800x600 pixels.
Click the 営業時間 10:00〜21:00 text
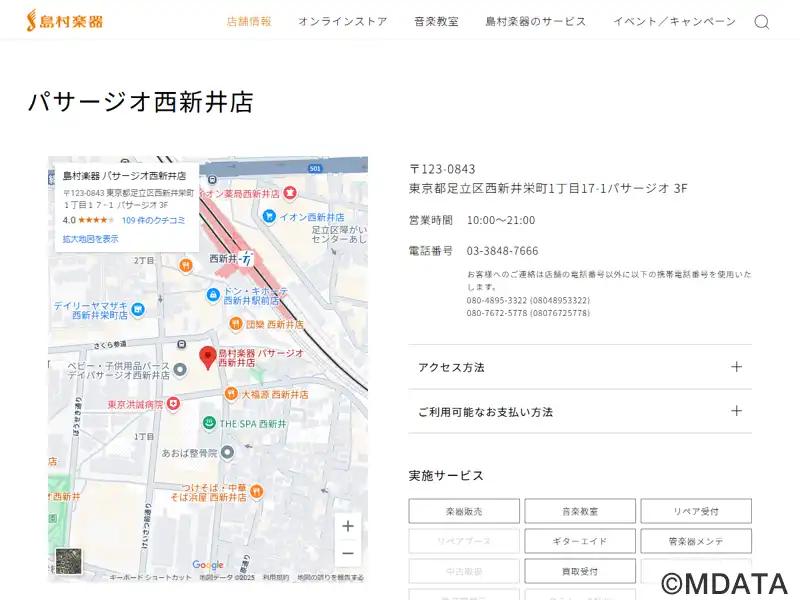point(472,220)
